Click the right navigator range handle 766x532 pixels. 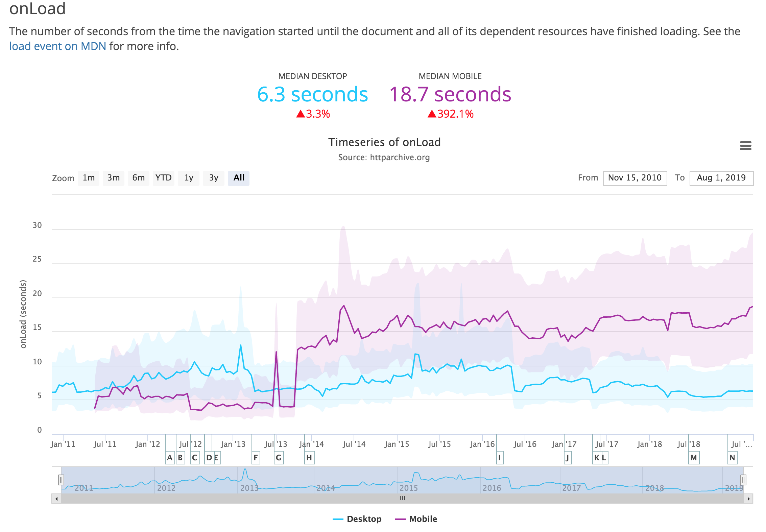pos(743,480)
